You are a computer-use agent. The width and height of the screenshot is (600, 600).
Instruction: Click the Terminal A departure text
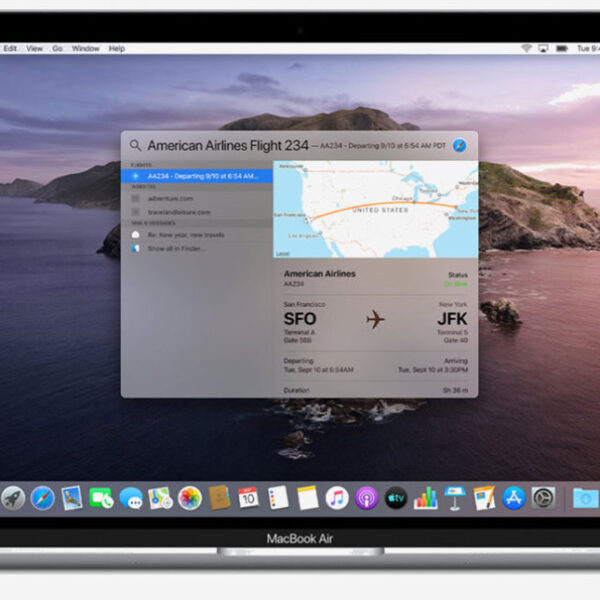click(299, 332)
